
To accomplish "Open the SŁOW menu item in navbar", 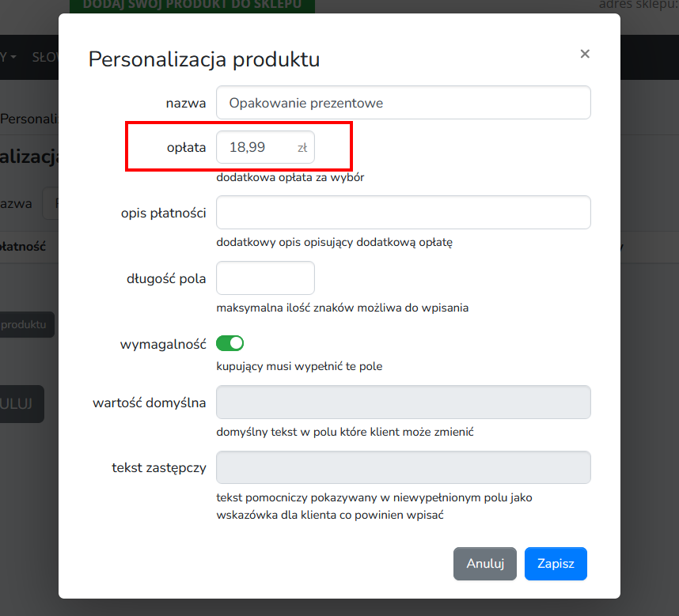I will [x=45, y=57].
